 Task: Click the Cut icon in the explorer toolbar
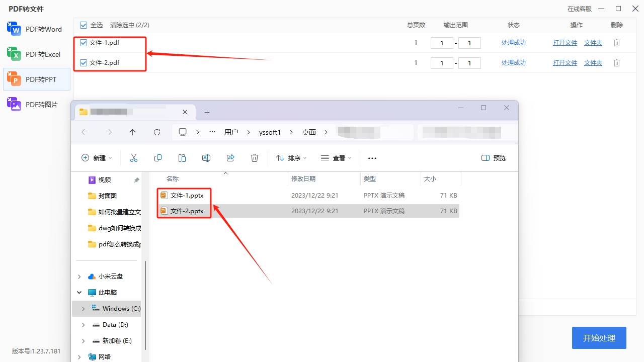click(134, 157)
